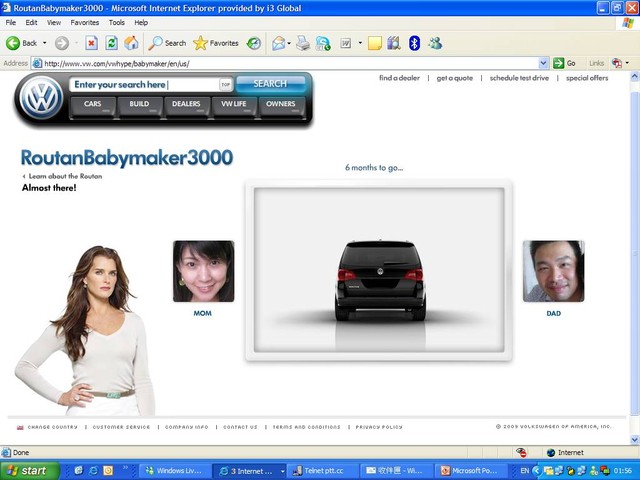Go to the Home page icon
Viewport: 640px width, 480px height.
pyautogui.click(x=131, y=43)
